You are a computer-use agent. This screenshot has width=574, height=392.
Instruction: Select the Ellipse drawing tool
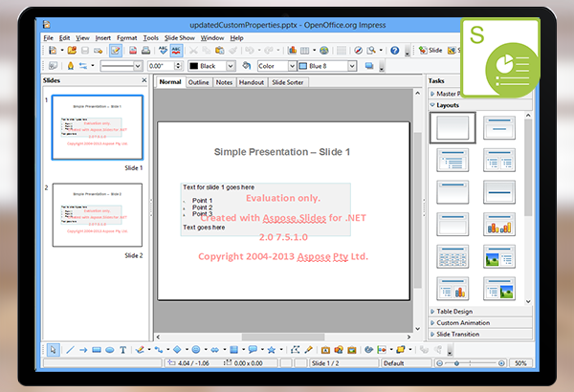point(109,350)
